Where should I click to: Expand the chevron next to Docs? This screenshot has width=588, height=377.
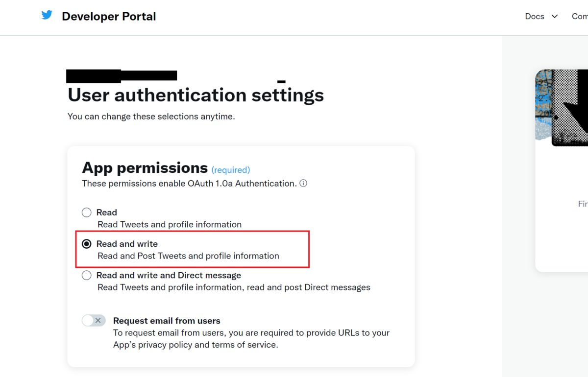(554, 16)
